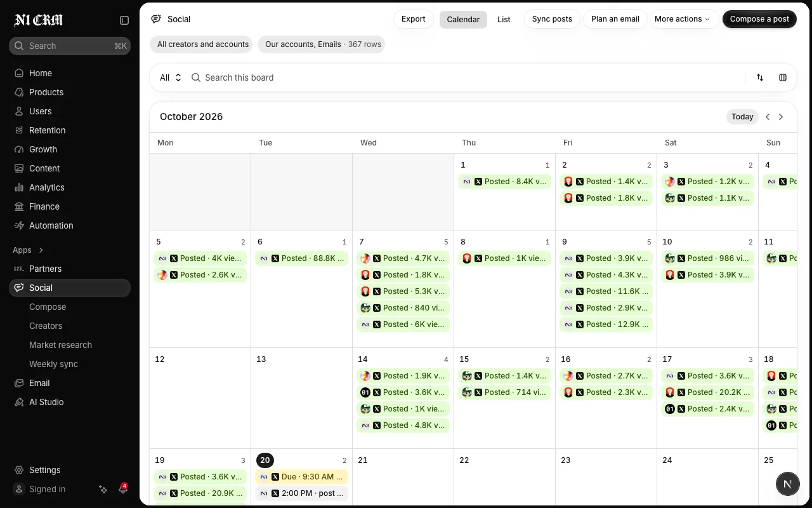This screenshot has width=812, height=508.
Task: Open the Content icon in the sidebar
Action: [x=19, y=168]
